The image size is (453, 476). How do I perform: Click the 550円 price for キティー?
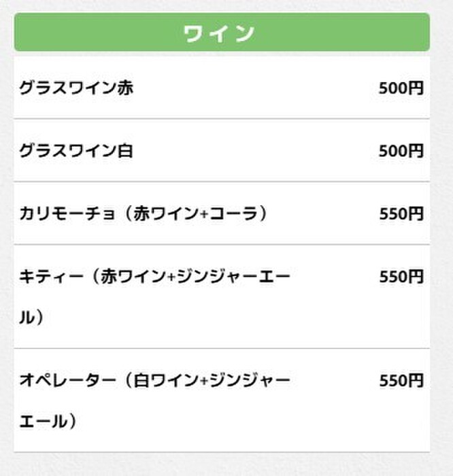point(401,277)
